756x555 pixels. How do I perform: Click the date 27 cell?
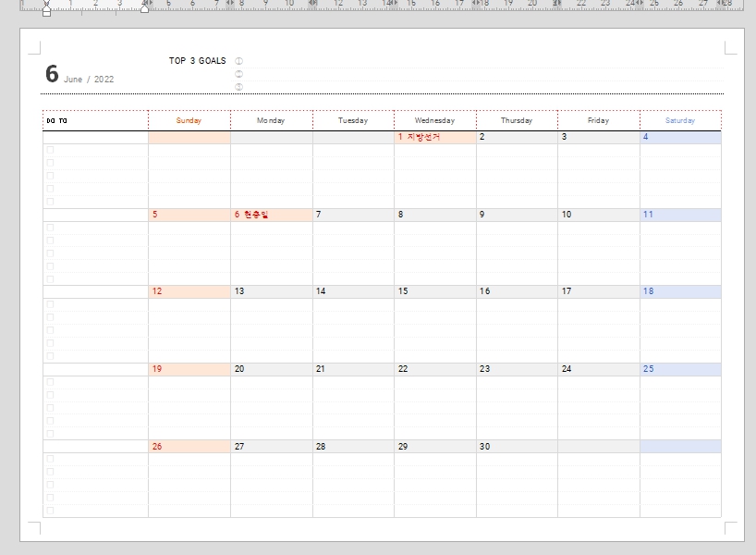[x=272, y=447]
